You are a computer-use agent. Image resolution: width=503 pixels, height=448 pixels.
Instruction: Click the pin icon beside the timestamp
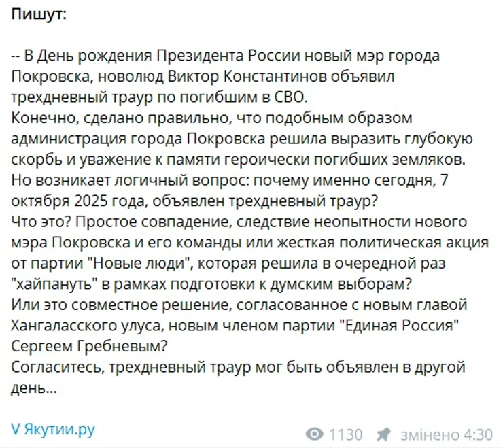(384, 434)
